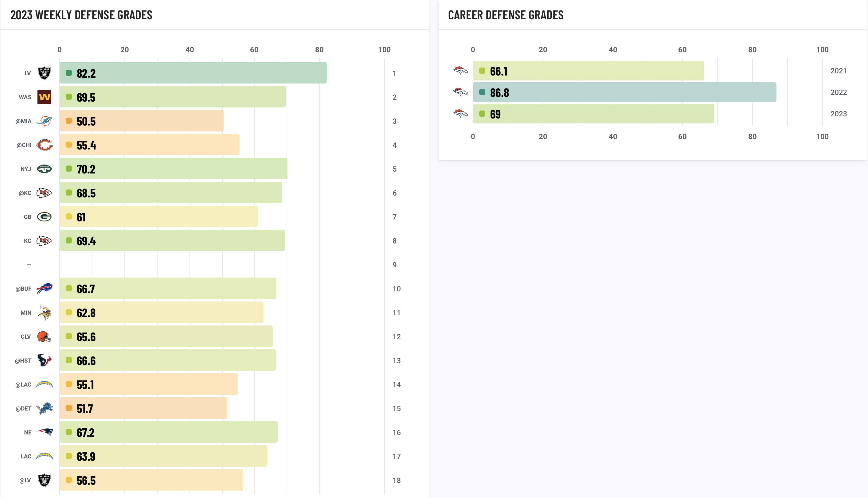
Task: Click the Buffalo Bills logo
Action: (x=44, y=288)
